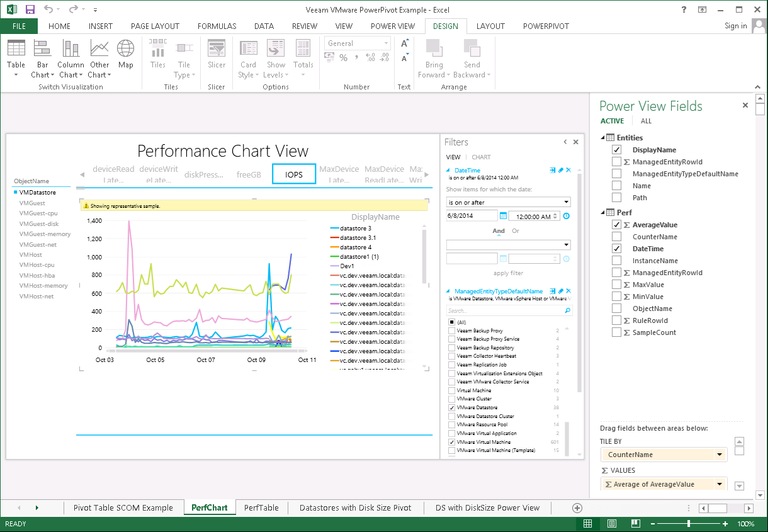Viewport: 768px width, 532px height.
Task: Uncheck DisplayName field checkbox
Action: 616,150
